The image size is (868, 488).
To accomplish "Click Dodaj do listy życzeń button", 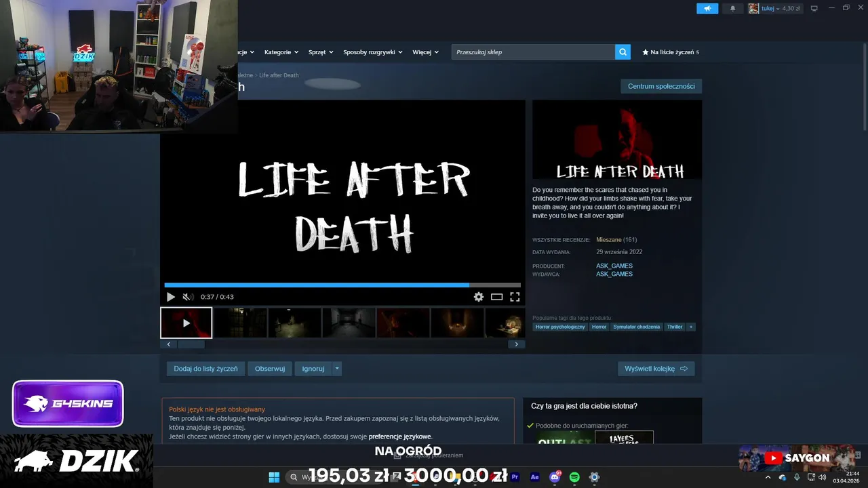I will coord(205,369).
